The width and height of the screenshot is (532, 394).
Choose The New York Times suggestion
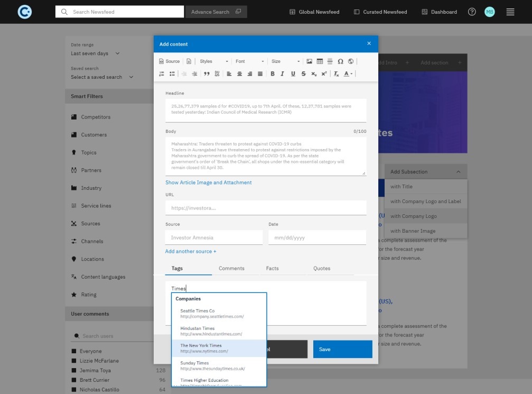pos(219,348)
